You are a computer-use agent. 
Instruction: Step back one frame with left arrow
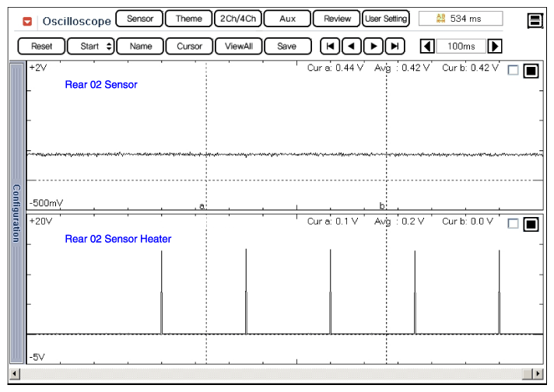pos(352,46)
